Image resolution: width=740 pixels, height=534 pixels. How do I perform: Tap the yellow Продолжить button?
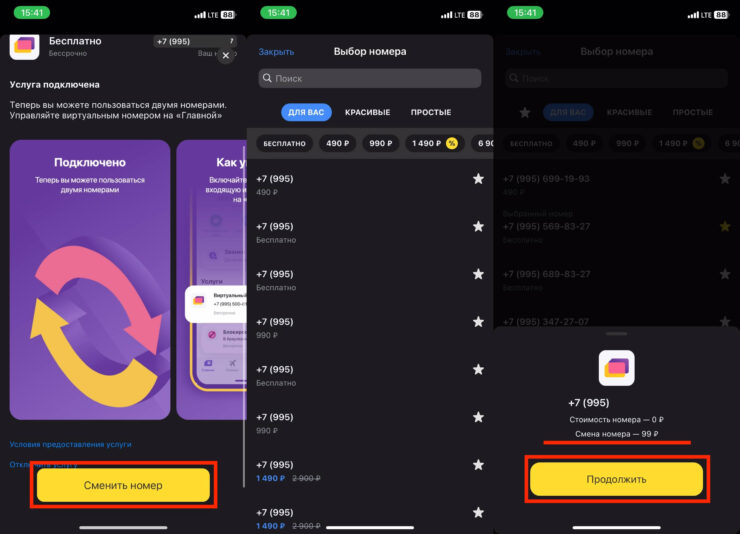pyautogui.click(x=616, y=479)
